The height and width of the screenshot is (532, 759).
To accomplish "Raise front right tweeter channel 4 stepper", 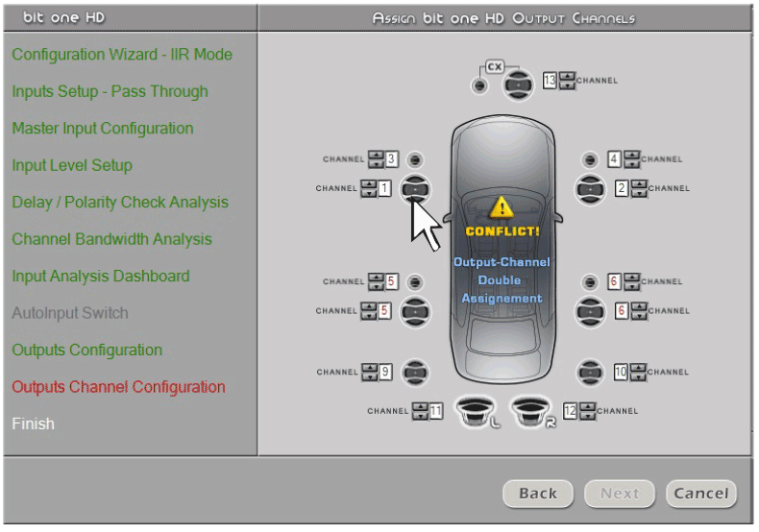I will (x=631, y=155).
